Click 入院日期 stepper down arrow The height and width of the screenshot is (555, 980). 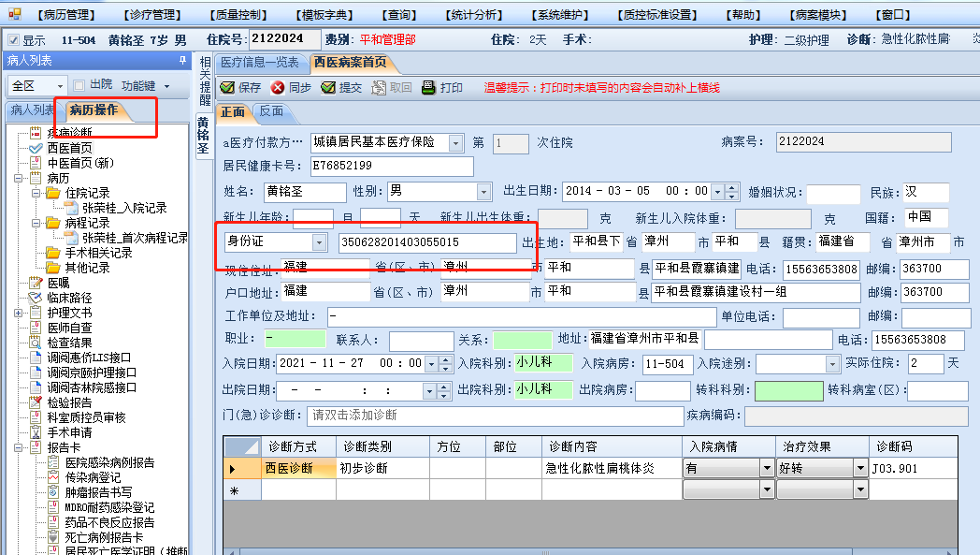(x=444, y=368)
